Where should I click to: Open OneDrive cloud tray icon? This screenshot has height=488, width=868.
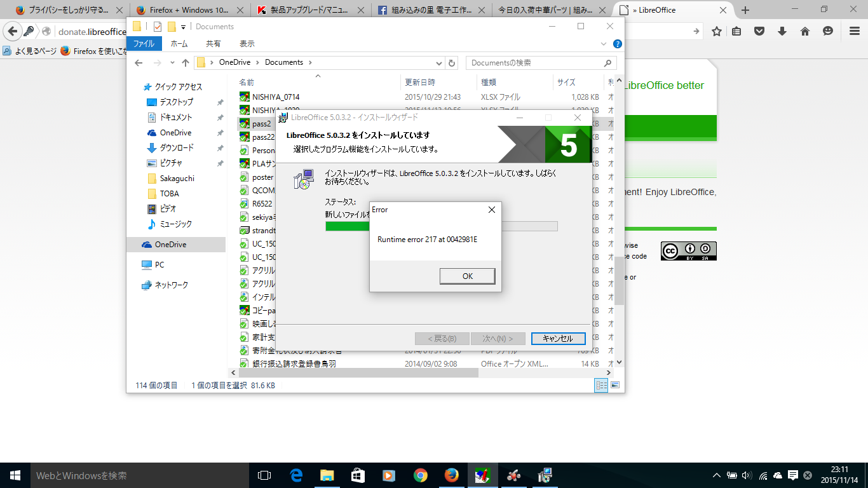pos(777,475)
